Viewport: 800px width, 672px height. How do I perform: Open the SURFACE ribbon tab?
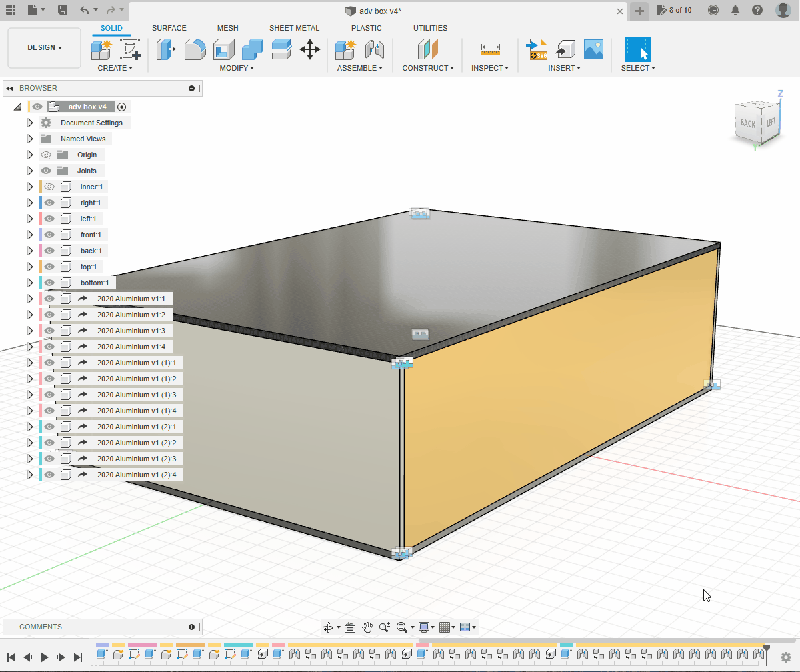click(169, 28)
